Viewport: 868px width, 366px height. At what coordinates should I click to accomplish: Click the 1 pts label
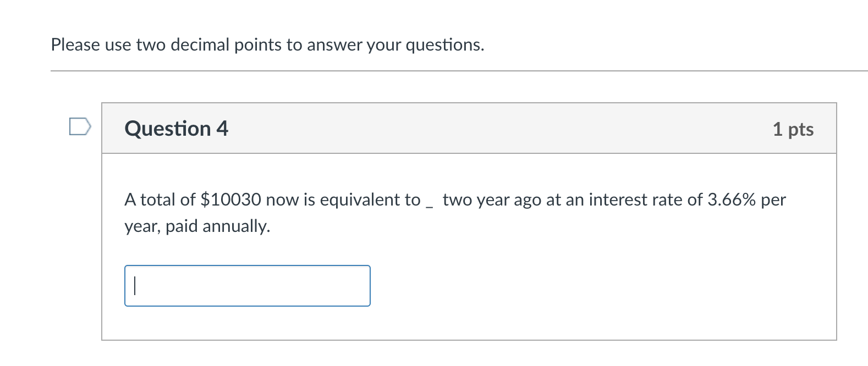pos(794,129)
